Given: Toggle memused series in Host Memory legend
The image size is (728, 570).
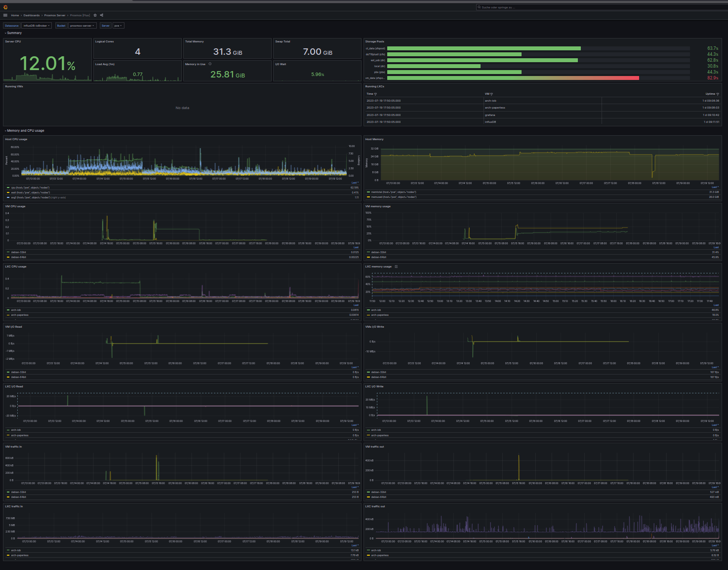Looking at the screenshot, I should point(394,197).
